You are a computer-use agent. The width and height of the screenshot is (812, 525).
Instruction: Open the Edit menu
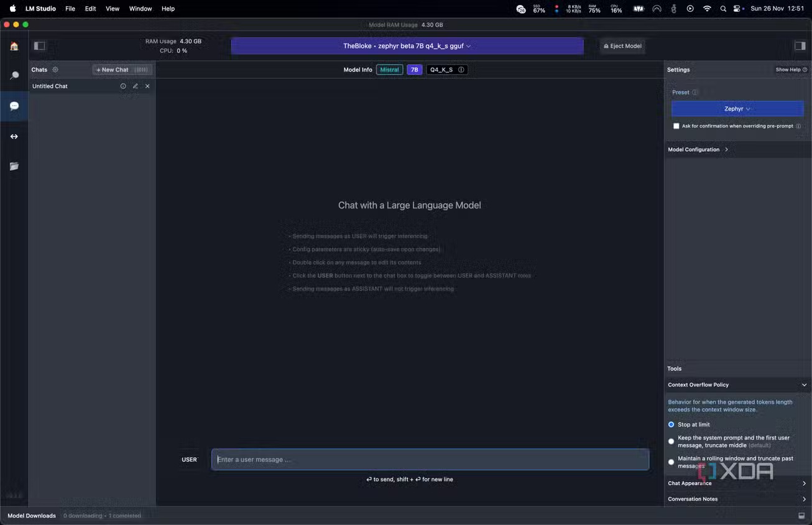pos(90,9)
